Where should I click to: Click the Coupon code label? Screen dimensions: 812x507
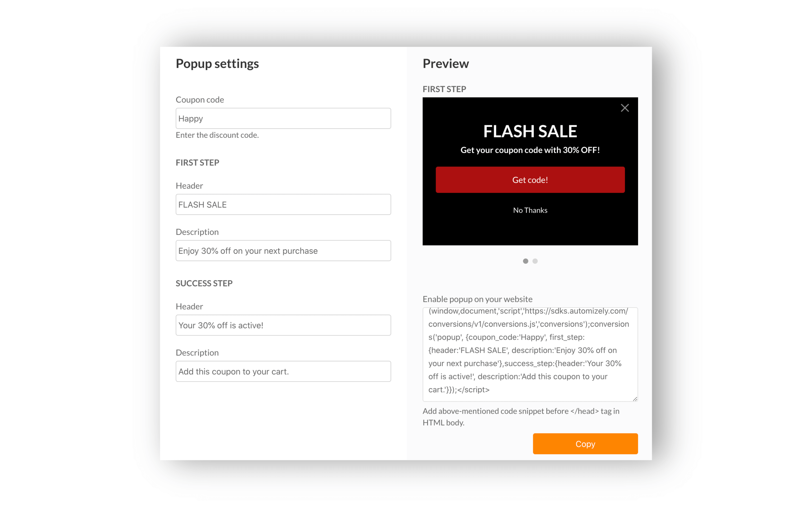coord(200,100)
